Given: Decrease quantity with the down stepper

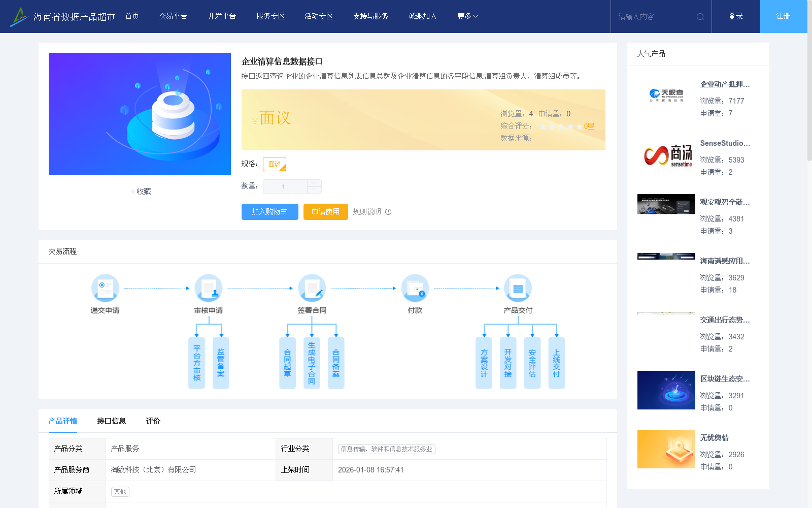Looking at the screenshot, I should coord(314,190).
